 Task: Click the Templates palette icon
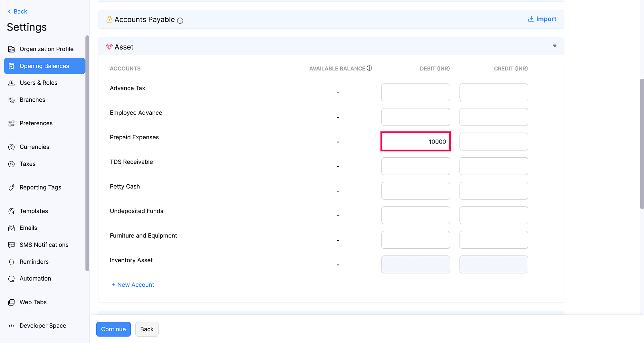(x=12, y=211)
